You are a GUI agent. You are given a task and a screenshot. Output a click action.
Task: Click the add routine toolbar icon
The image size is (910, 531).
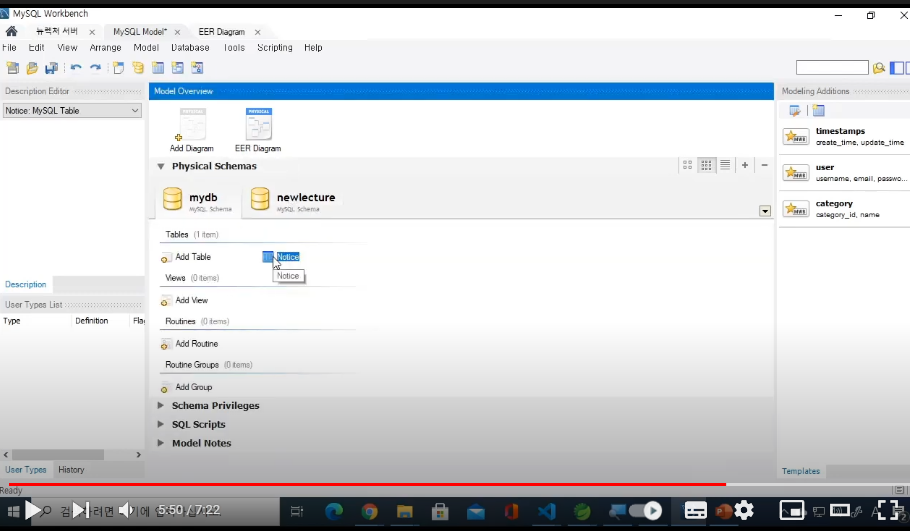pos(197,68)
